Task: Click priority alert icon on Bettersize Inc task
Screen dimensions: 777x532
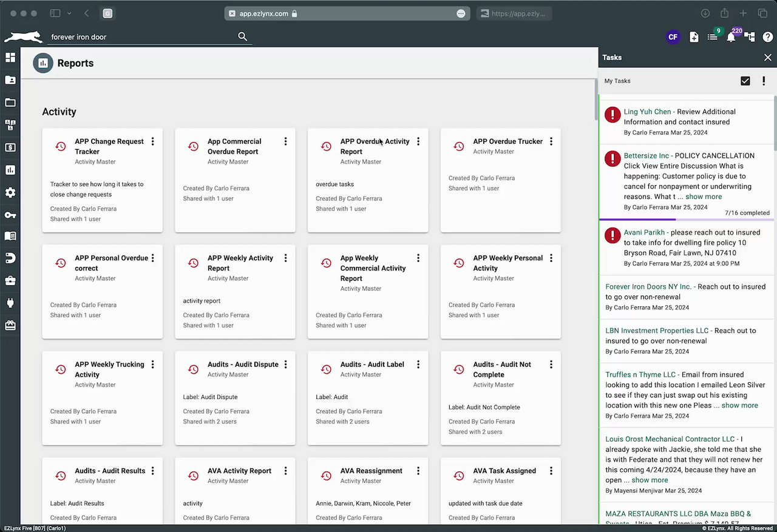Action: [x=612, y=158]
